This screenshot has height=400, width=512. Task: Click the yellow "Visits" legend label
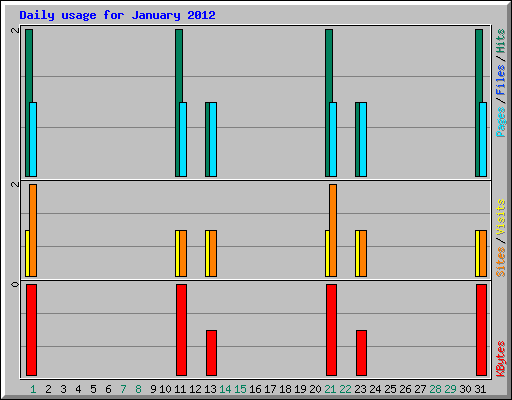pos(500,218)
